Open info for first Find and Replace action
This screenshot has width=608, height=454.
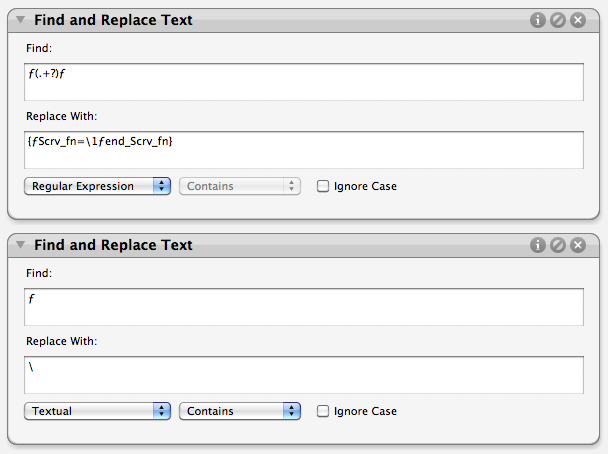[537, 20]
